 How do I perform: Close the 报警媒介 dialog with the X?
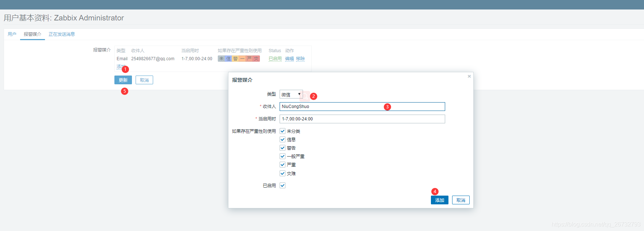(x=469, y=76)
